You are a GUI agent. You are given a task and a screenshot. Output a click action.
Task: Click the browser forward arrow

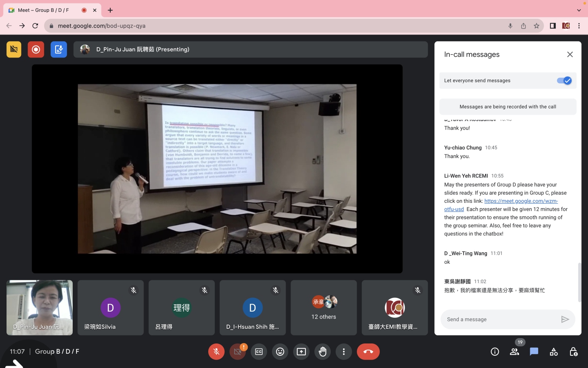coord(22,26)
